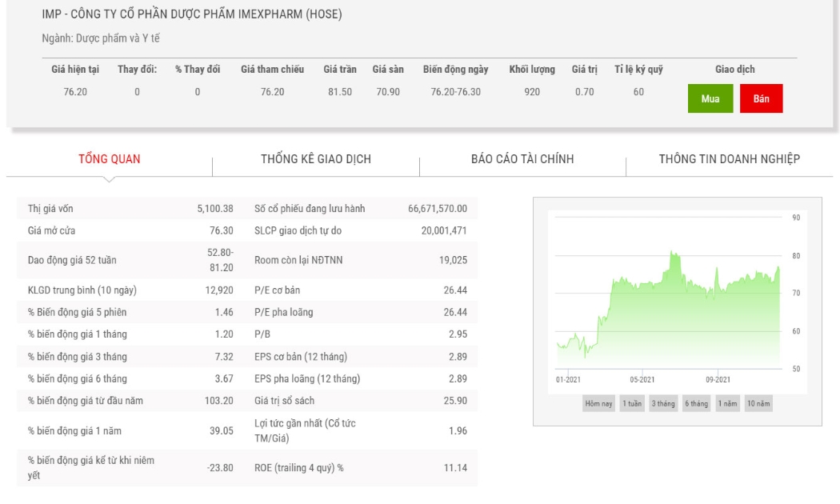Click the green Mua buy button
Image resolution: width=840 pixels, height=504 pixels.
[710, 98]
